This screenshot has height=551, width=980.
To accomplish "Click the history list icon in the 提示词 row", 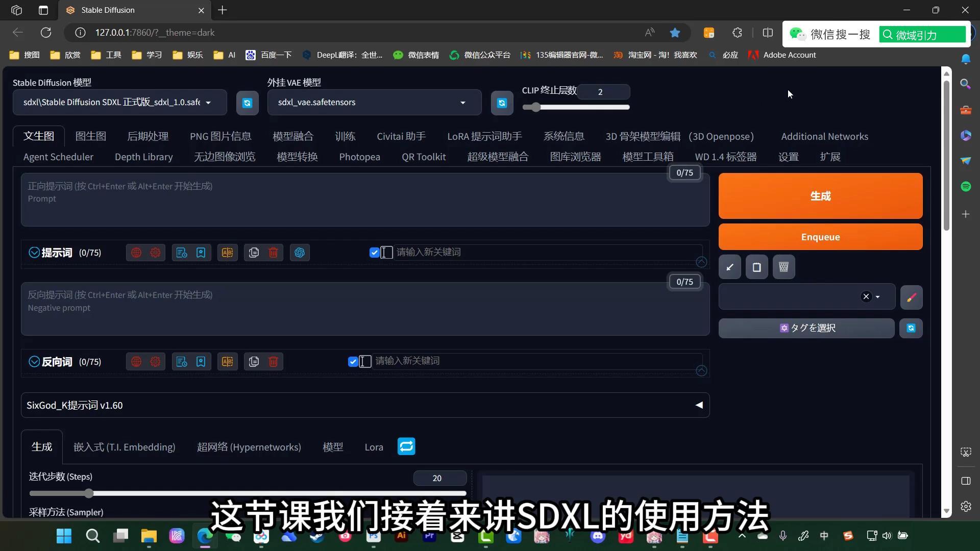I will pyautogui.click(x=182, y=253).
